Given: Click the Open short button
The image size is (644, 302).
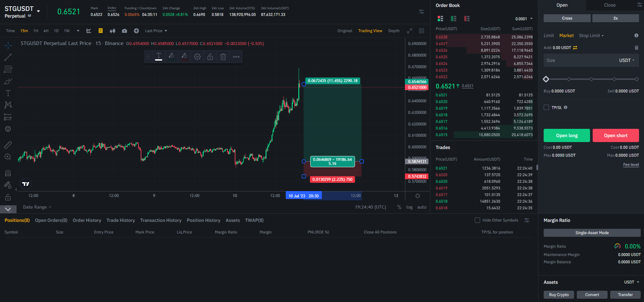Looking at the screenshot, I should (616, 135).
